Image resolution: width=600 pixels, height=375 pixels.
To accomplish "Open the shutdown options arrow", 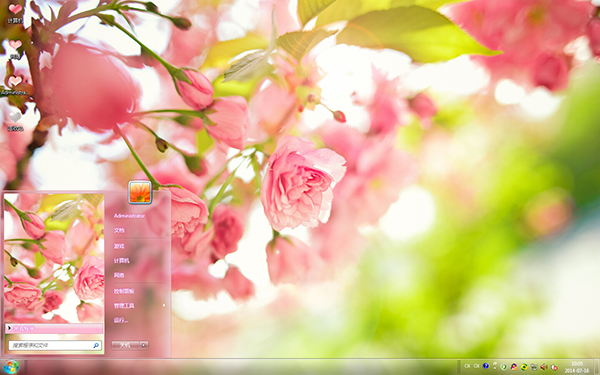I will coord(144,345).
